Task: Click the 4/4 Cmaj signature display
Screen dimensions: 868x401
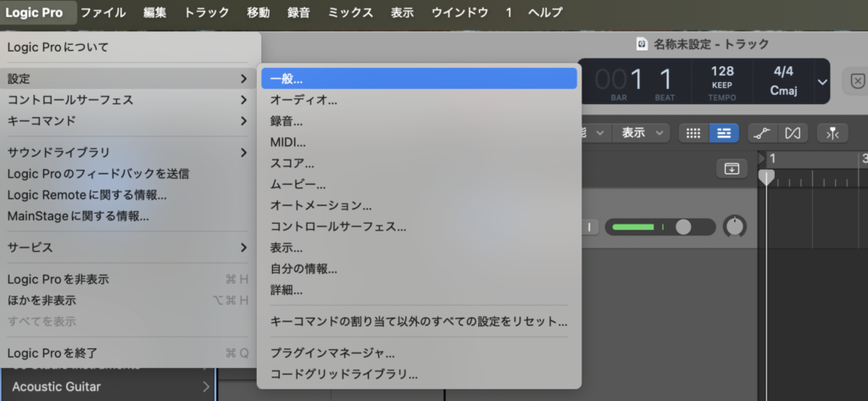Action: pos(783,82)
